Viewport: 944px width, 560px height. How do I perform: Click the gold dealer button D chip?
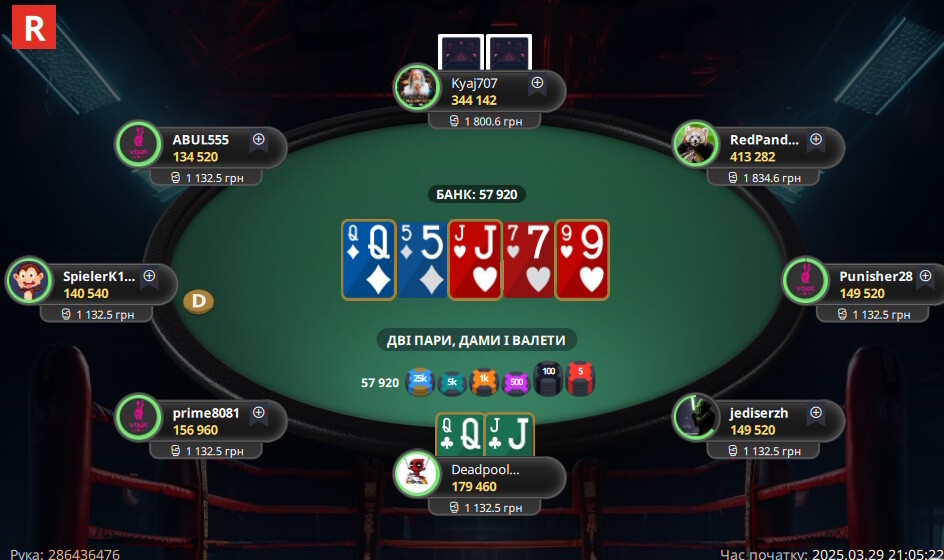(199, 301)
